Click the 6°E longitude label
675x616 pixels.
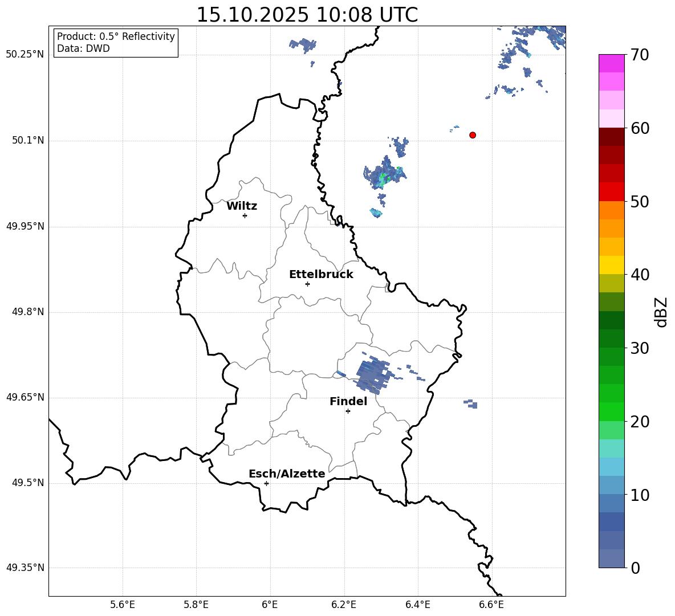[x=270, y=605]
